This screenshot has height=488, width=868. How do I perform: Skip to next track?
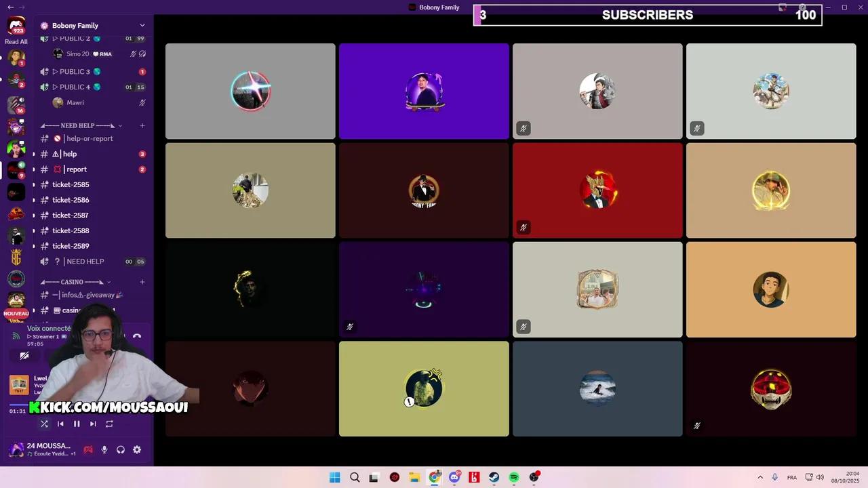tap(93, 424)
